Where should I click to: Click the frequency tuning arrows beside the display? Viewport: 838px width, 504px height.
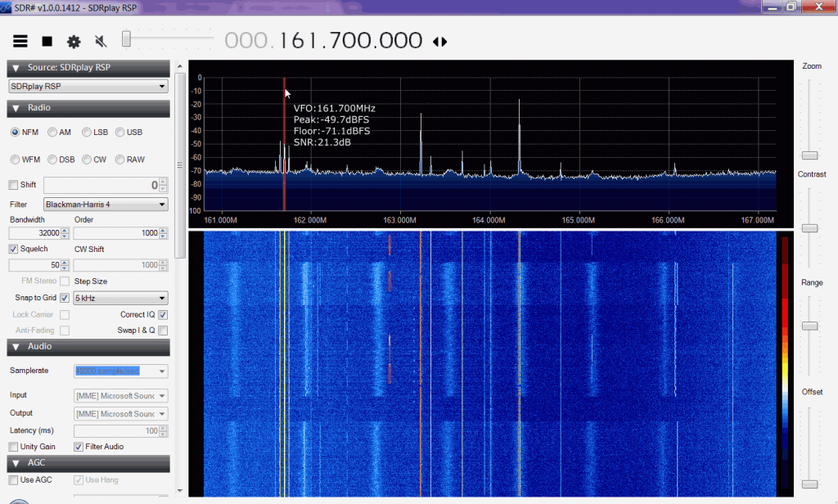[440, 40]
